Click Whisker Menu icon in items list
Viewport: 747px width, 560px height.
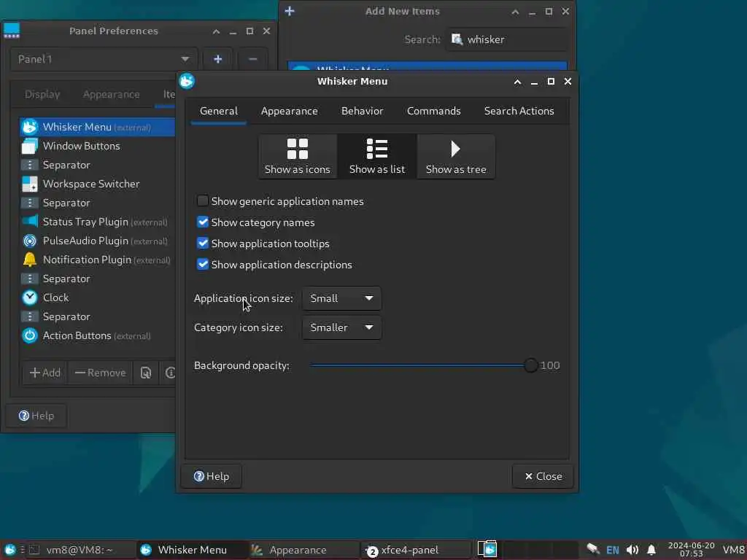[29, 127]
